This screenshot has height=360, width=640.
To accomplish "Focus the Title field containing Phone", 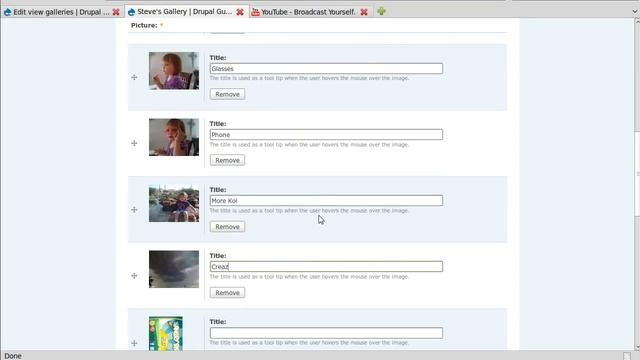I will coord(326,135).
